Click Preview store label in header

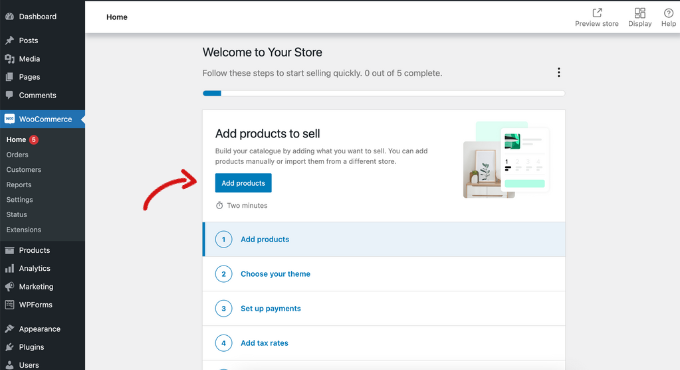pyautogui.click(x=597, y=24)
